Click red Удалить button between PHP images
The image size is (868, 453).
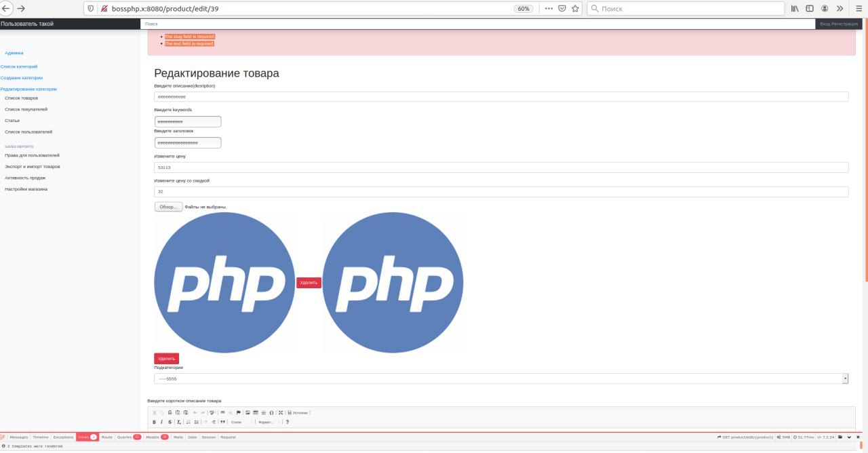coord(309,282)
